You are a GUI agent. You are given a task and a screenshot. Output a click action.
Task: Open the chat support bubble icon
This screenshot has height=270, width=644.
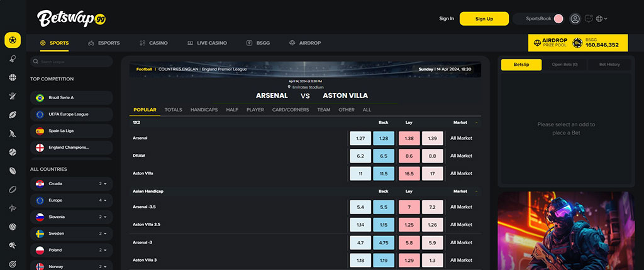point(589,18)
